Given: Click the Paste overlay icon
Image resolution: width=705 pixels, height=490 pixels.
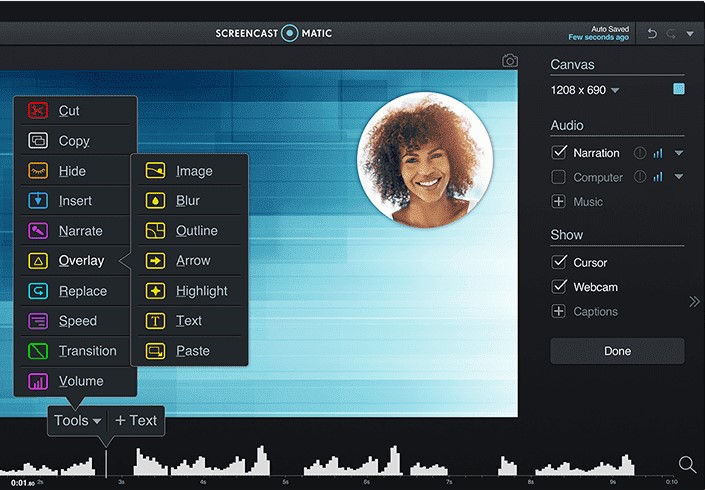Looking at the screenshot, I should (x=155, y=351).
